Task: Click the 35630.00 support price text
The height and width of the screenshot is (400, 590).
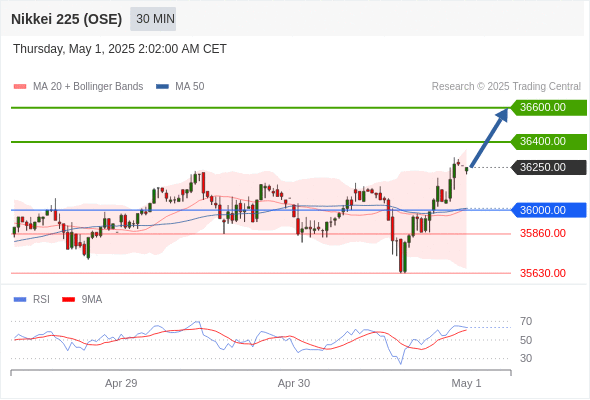Action: pyautogui.click(x=543, y=273)
